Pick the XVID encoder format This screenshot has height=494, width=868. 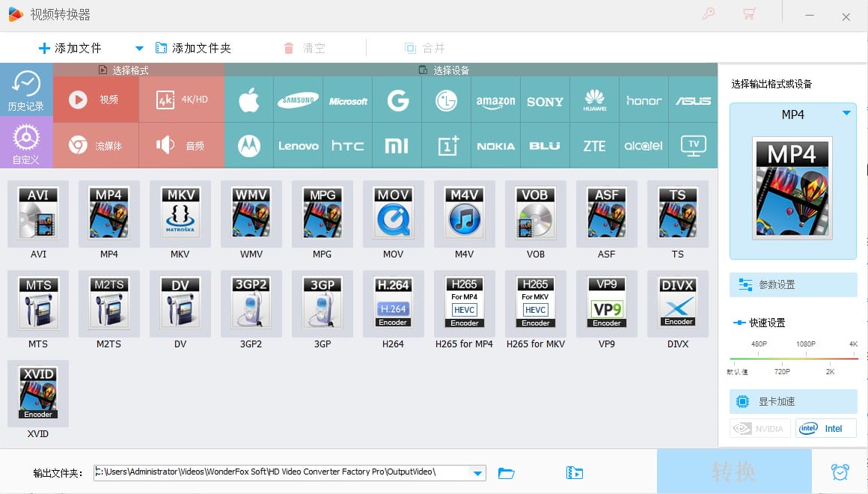click(38, 393)
